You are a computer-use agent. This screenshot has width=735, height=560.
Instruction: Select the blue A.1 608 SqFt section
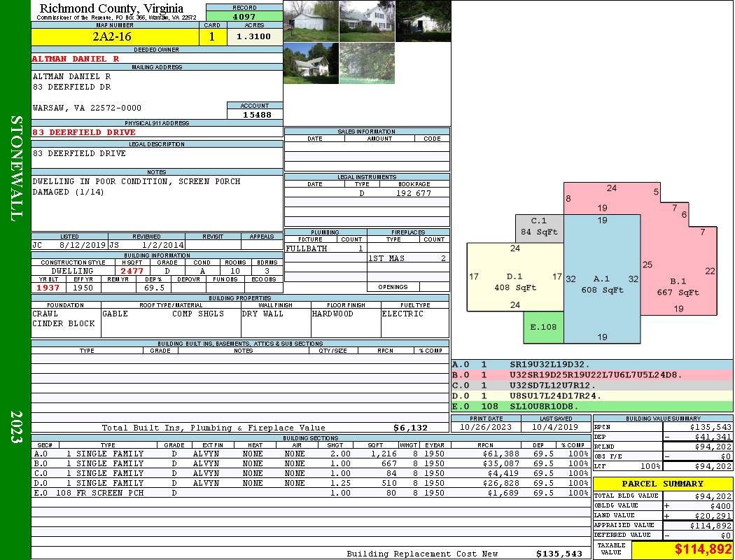tap(602, 279)
